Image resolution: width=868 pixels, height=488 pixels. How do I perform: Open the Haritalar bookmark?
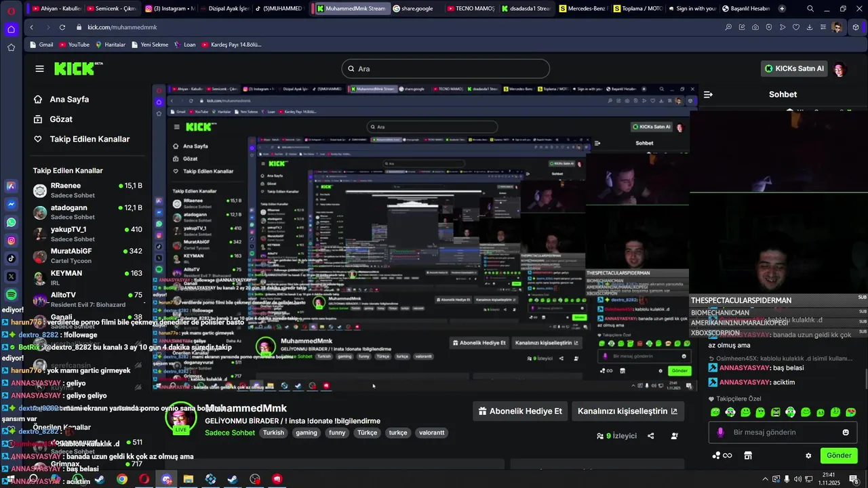point(111,45)
